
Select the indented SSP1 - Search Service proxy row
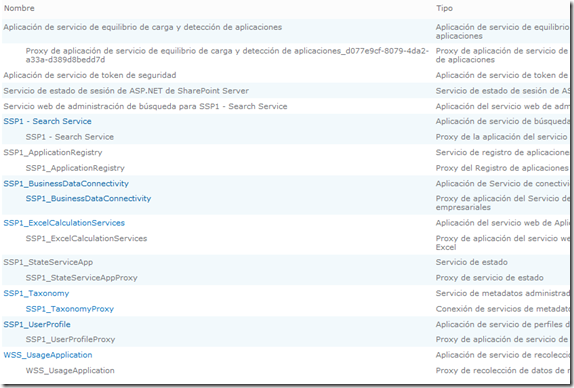[286, 137]
